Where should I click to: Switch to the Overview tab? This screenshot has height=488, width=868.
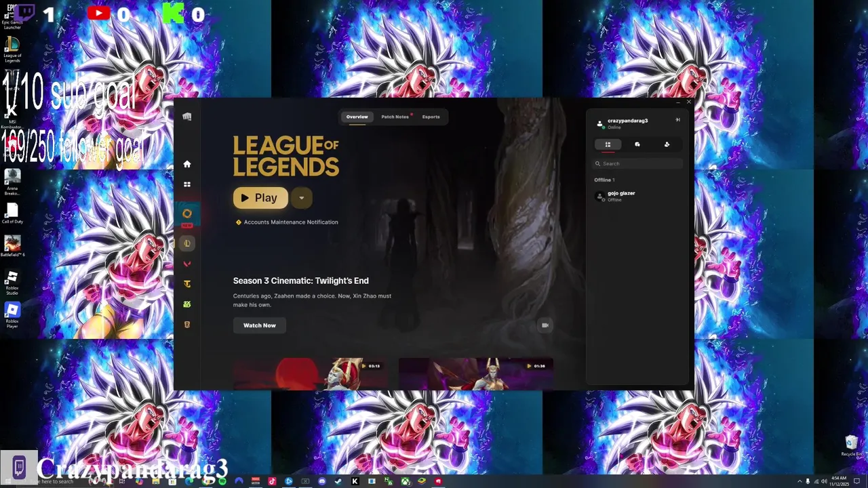coord(357,117)
